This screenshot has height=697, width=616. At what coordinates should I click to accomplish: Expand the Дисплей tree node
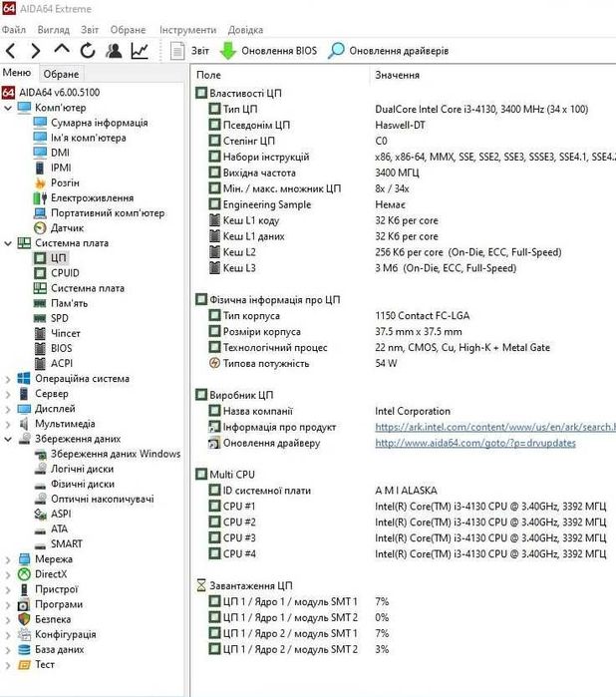pyautogui.click(x=8, y=409)
